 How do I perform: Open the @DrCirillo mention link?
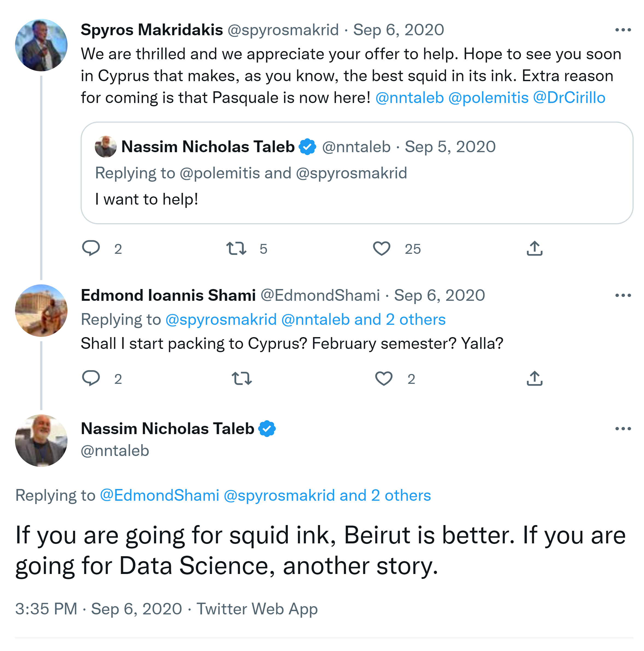[569, 98]
